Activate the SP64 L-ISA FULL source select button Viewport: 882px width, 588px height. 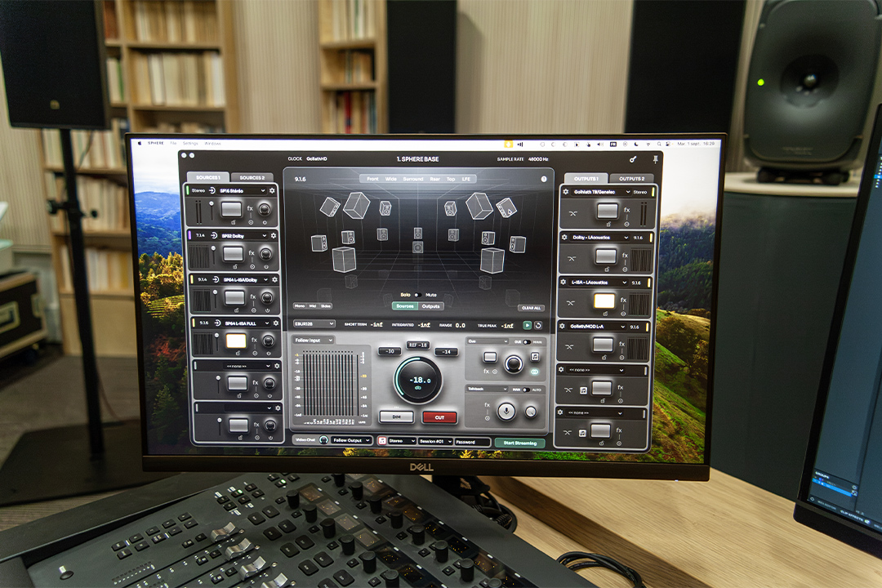click(236, 341)
